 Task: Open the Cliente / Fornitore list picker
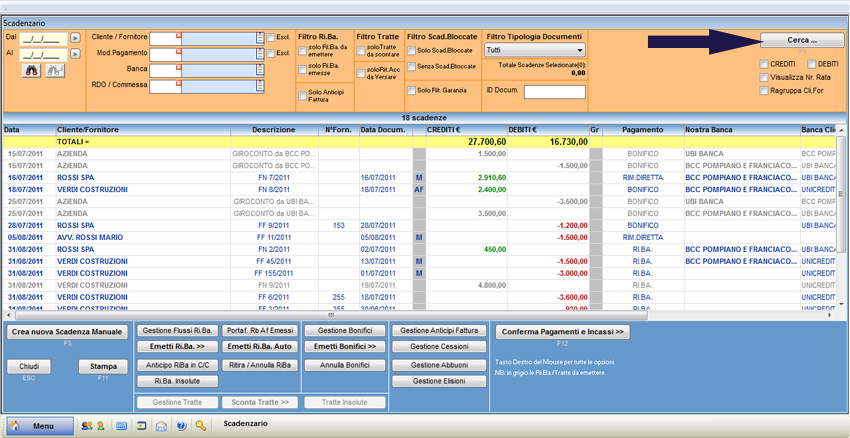tap(259, 38)
